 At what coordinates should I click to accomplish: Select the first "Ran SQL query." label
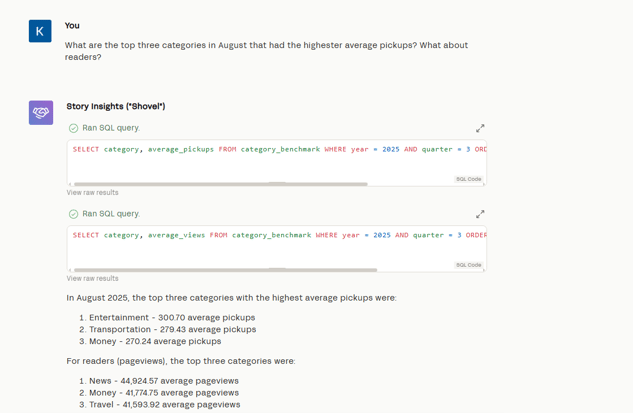[111, 128]
